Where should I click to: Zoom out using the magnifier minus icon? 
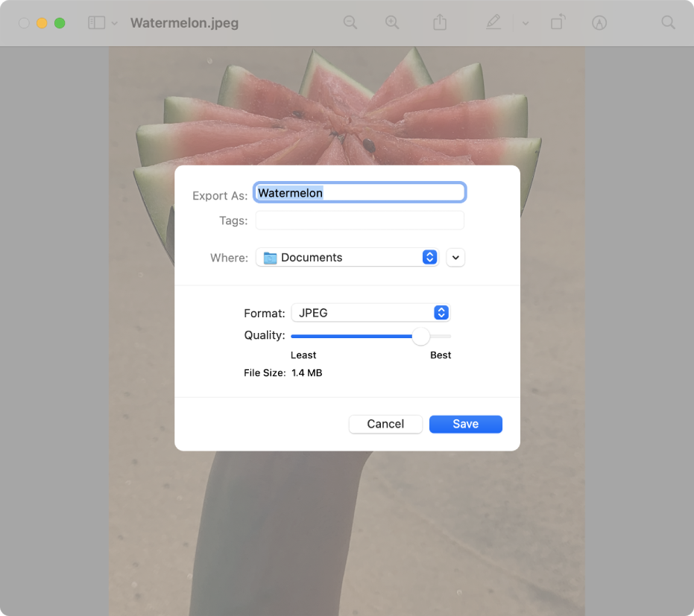click(x=350, y=22)
